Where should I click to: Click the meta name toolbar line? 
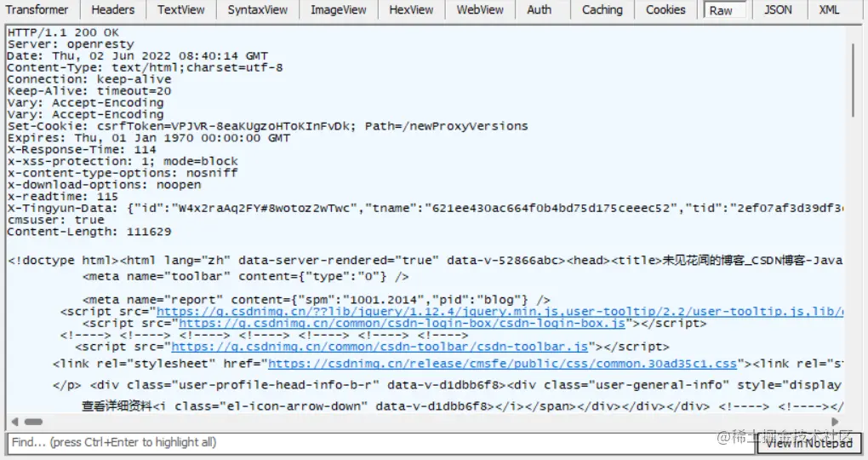point(246,276)
